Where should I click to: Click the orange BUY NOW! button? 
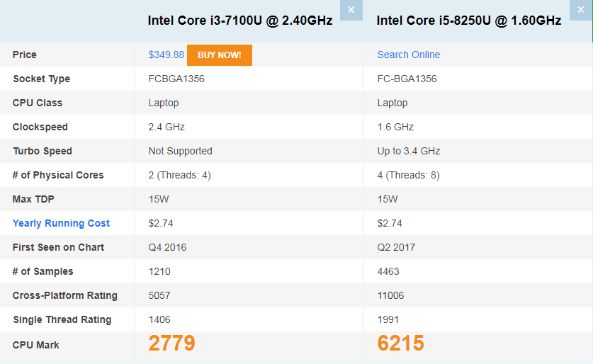tap(219, 55)
